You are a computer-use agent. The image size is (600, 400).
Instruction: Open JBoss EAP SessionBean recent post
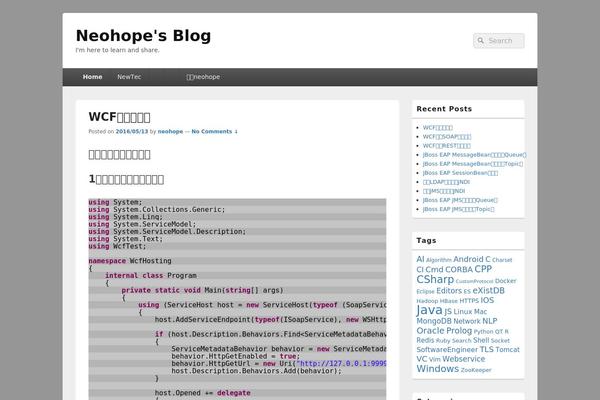460,173
